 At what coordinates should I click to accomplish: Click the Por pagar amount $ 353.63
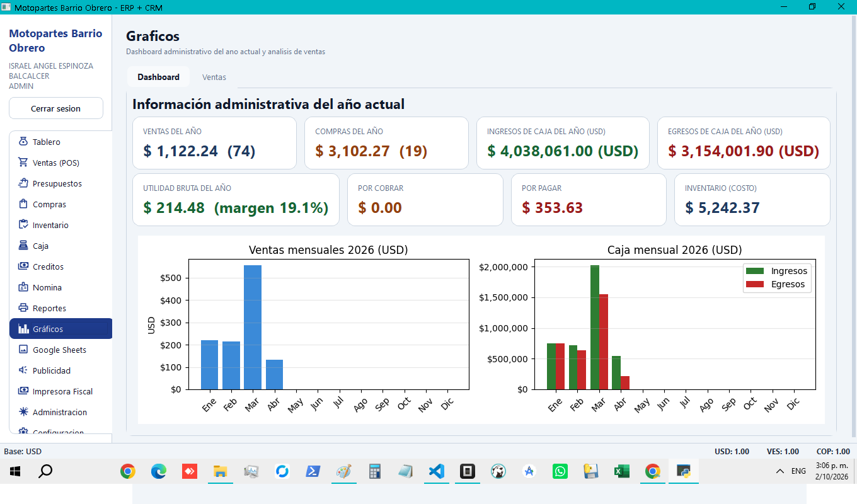coord(553,208)
